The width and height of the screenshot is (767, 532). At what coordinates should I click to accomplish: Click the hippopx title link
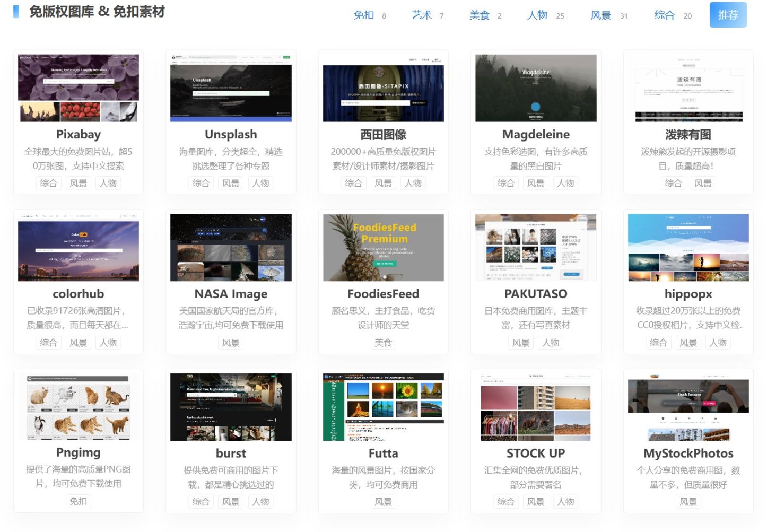click(688, 293)
